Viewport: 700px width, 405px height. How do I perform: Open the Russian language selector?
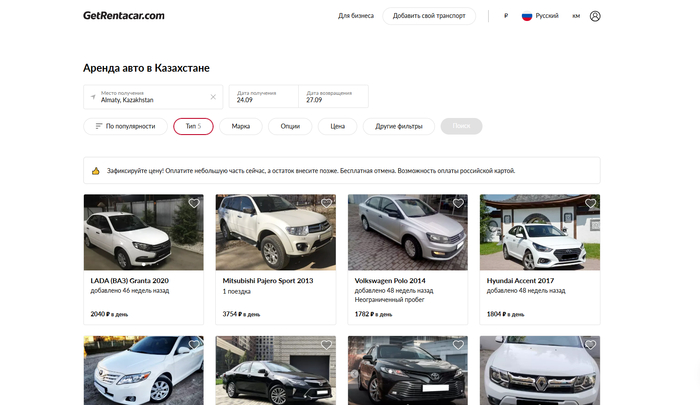coord(539,16)
